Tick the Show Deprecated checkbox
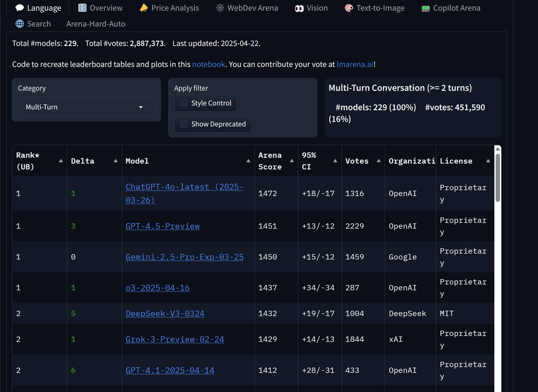 (184, 124)
